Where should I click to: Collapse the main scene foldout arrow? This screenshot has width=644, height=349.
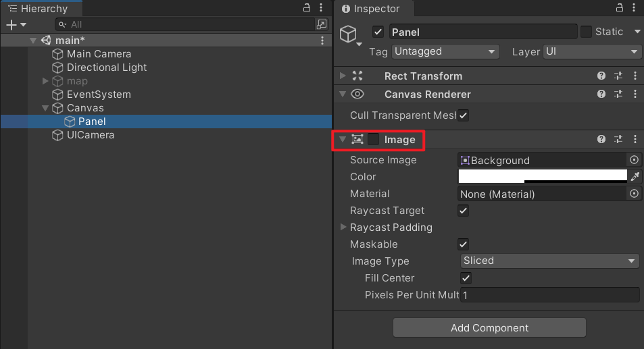[x=33, y=41]
